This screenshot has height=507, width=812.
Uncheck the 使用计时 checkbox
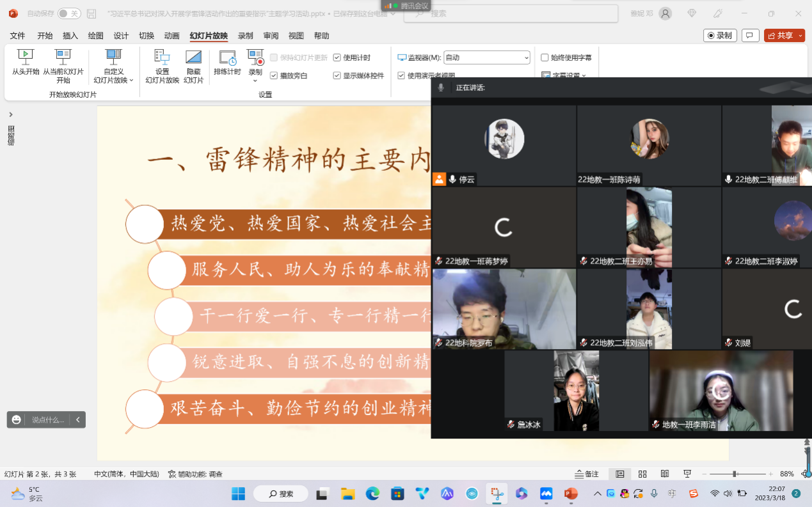tap(337, 58)
